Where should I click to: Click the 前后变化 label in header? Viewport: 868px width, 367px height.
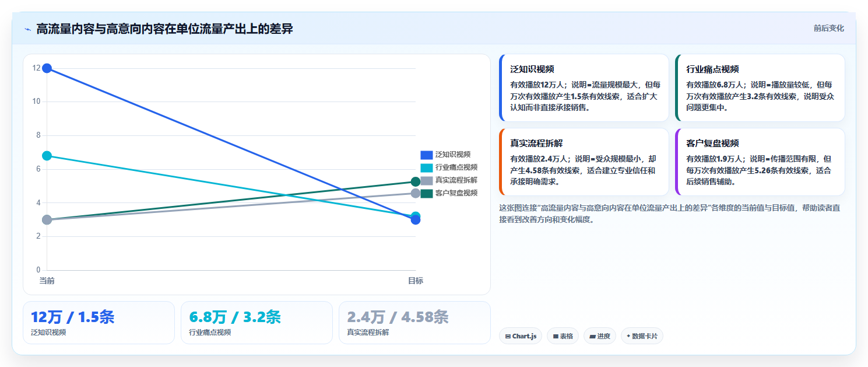coord(828,29)
